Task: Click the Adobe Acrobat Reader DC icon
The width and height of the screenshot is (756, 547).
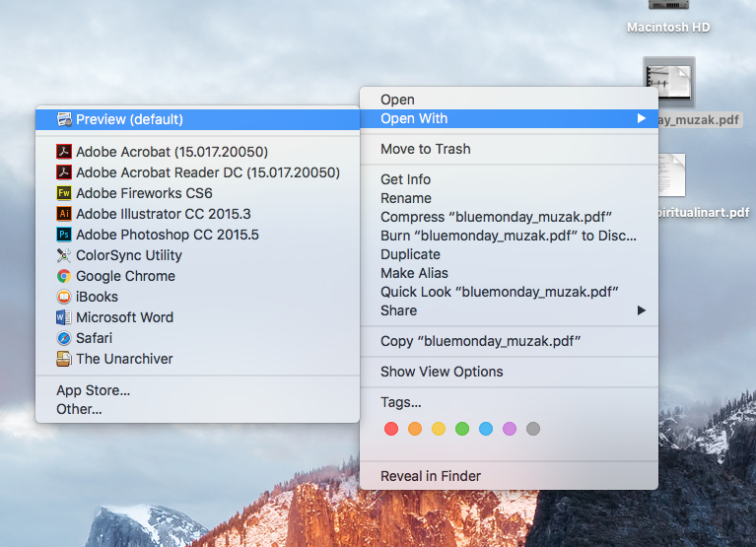Action: click(64, 172)
